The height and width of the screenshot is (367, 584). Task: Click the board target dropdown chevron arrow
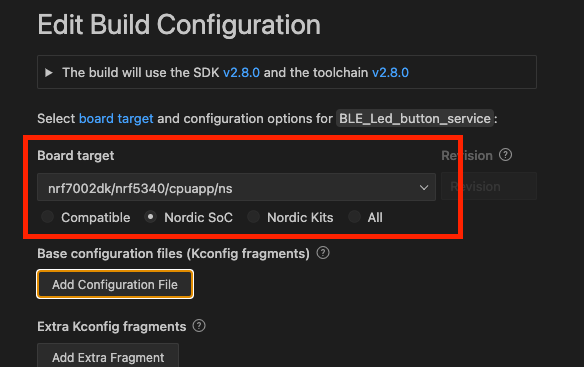424,187
